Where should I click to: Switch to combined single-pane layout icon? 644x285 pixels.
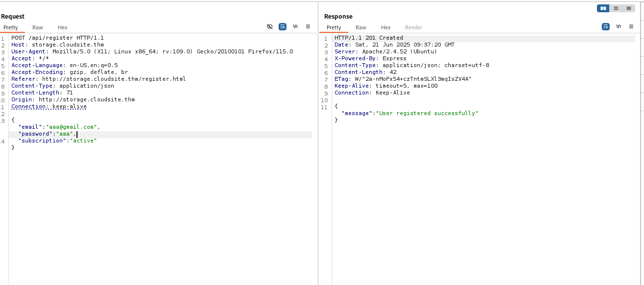[628, 8]
